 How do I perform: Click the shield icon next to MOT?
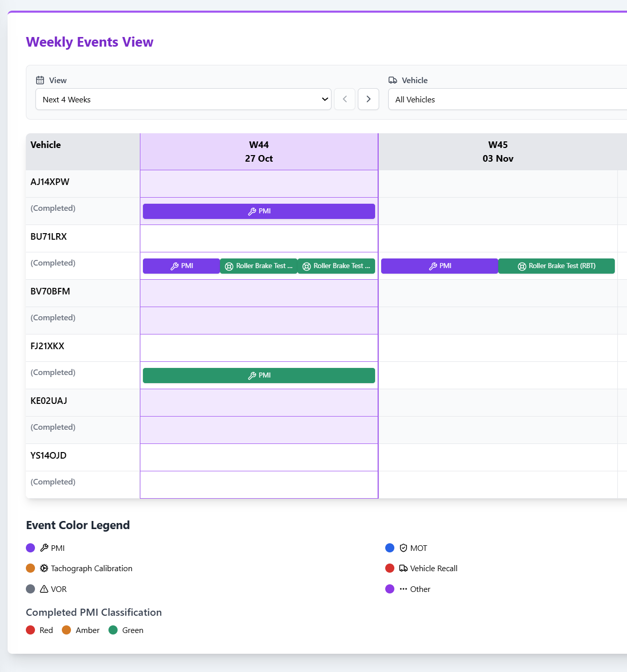[403, 548]
